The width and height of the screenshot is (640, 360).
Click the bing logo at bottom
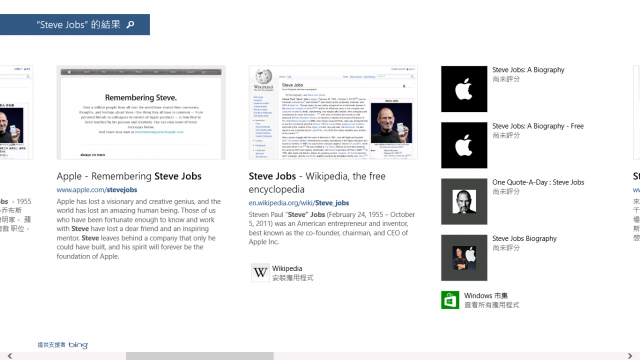[x=78, y=345]
